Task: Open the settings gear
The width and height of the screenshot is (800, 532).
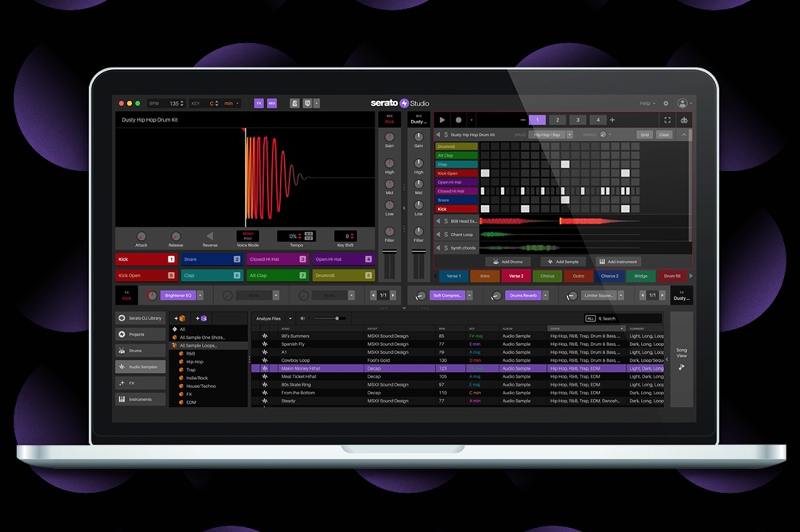Action: point(666,103)
